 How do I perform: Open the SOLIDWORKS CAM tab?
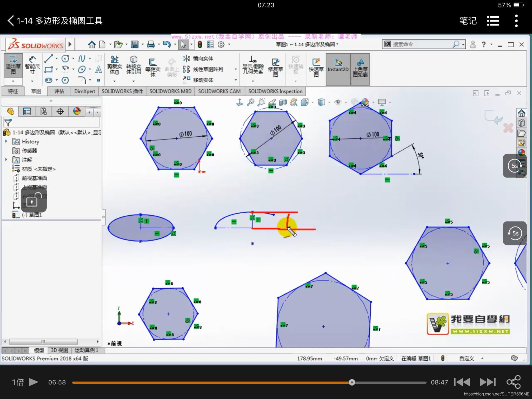219,91
